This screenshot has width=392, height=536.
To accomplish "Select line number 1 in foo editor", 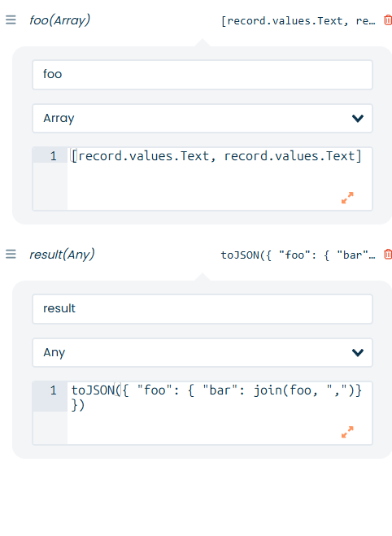I will point(53,156).
